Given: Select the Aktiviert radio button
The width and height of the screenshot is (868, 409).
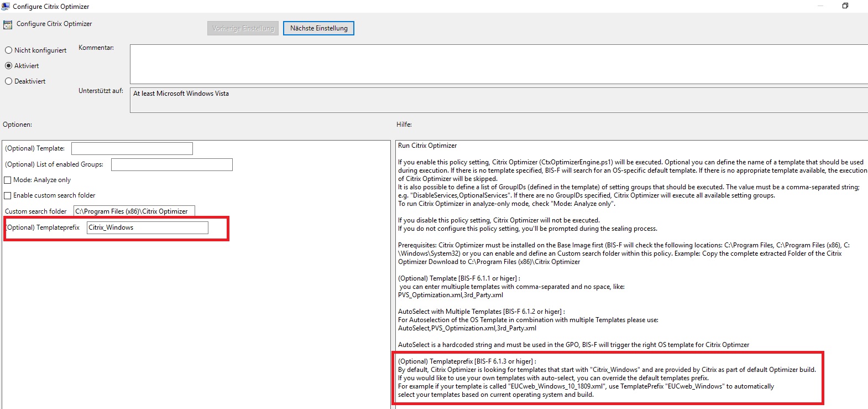Looking at the screenshot, I should click(x=8, y=66).
